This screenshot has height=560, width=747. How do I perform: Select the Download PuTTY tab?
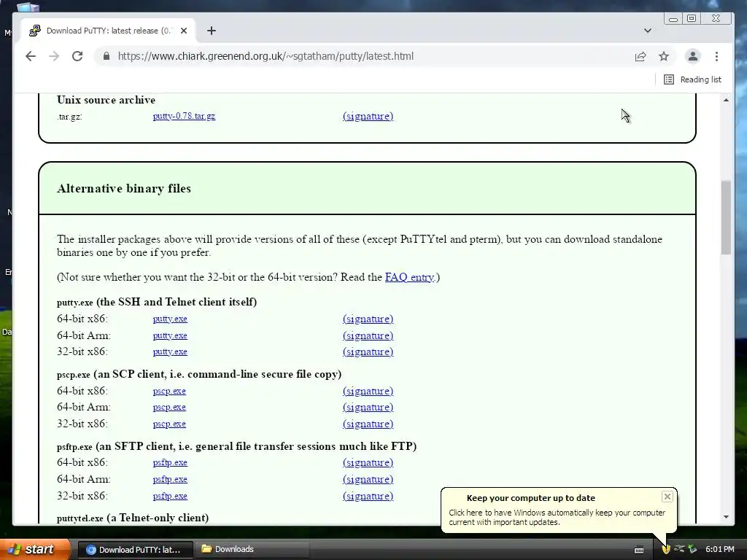[108, 31]
